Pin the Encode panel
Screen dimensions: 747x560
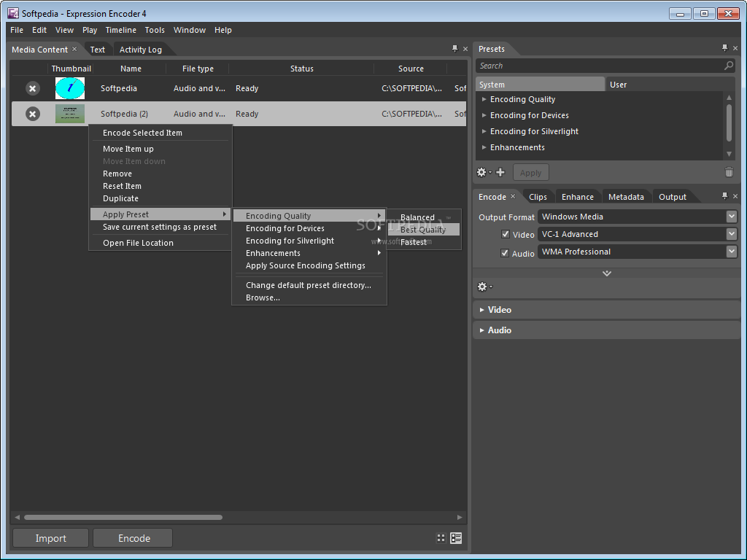coord(724,195)
